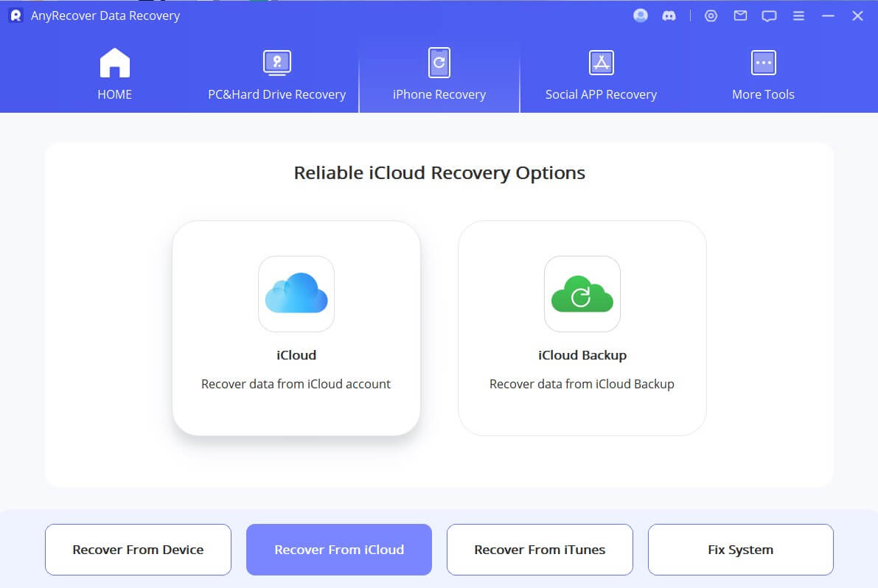
Task: Select the iCloud recovery option card
Action: point(296,328)
